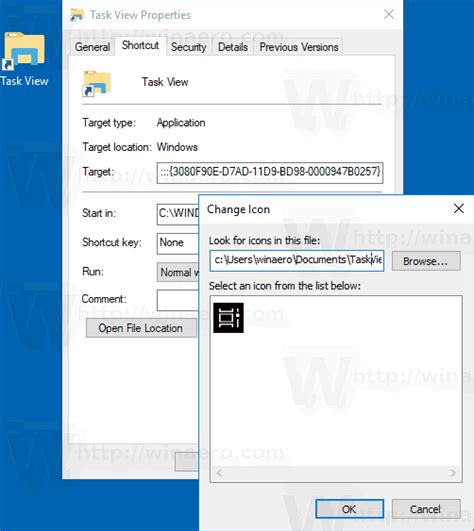This screenshot has height=531, width=474.
Task: Click the 'Start in:' label
Action: pos(99,213)
